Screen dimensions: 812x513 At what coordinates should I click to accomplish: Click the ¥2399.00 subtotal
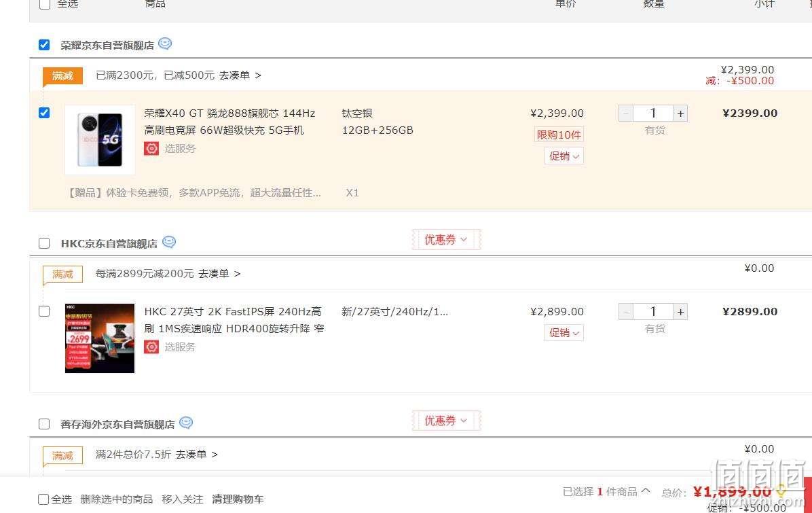click(x=750, y=113)
